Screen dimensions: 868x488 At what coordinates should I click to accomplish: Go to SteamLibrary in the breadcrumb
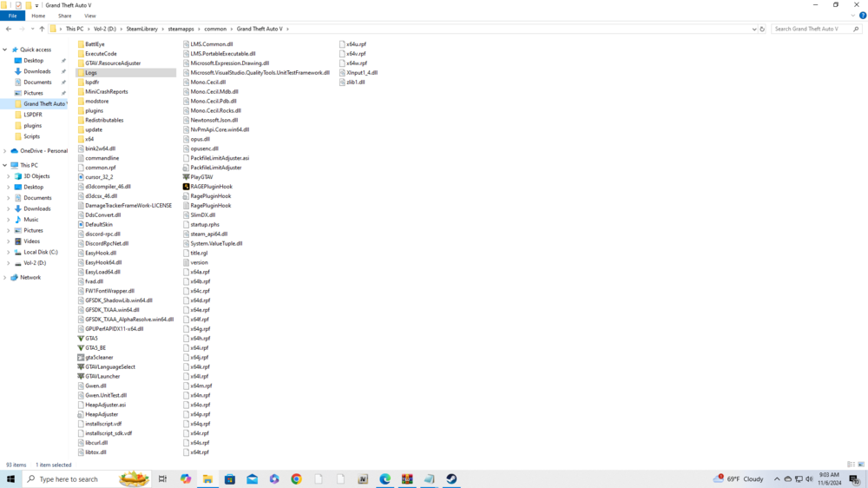click(x=141, y=29)
